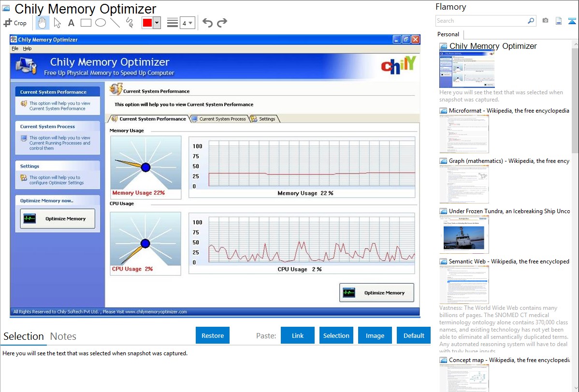Click the Flamory window icon beside title
Image resolution: width=579 pixels, height=392 pixels.
coord(6,9)
